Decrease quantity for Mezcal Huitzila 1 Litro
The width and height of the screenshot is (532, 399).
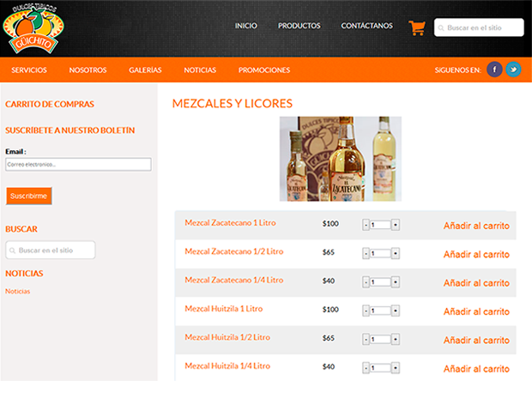[366, 311]
